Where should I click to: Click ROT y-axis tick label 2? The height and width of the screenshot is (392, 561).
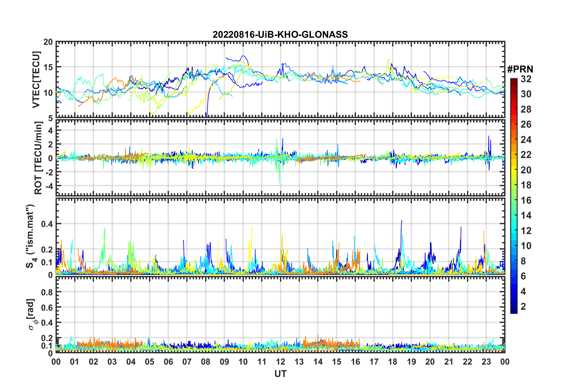point(50,144)
